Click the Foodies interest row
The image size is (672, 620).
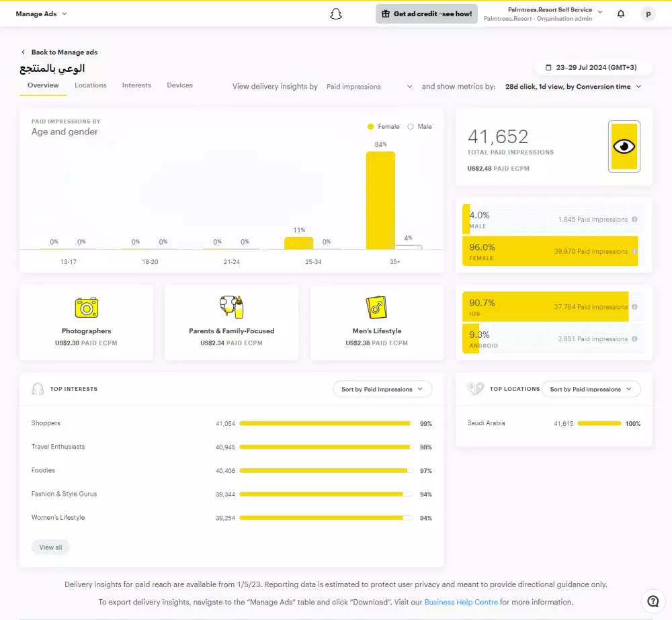[x=231, y=470]
